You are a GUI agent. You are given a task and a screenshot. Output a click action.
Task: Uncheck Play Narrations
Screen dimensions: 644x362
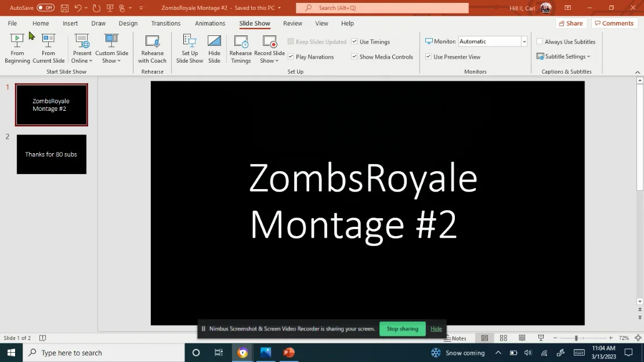[x=291, y=57]
